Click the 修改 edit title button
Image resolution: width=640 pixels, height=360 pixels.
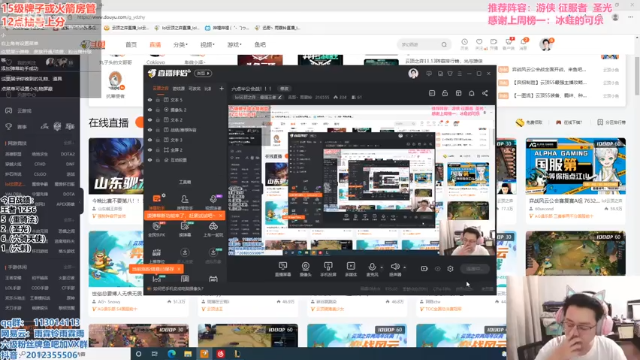pyautogui.click(x=284, y=89)
